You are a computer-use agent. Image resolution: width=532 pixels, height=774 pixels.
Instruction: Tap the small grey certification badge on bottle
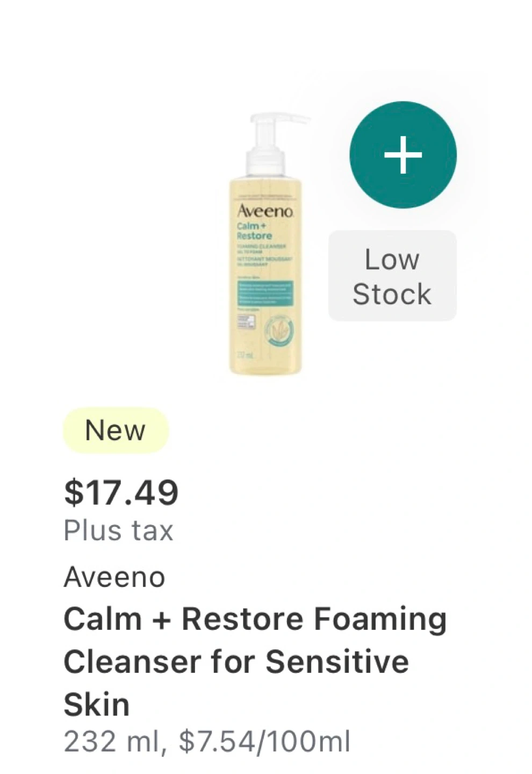coord(246,322)
